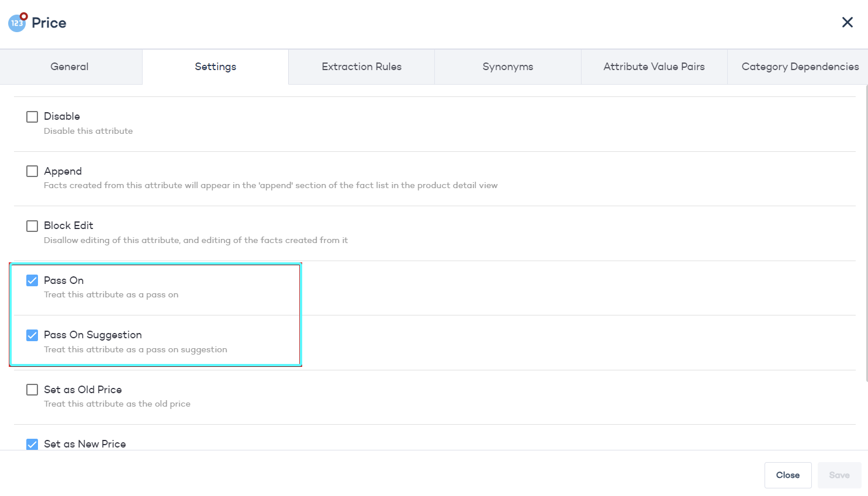Go to the Synonyms tab
Image resolution: width=868 pixels, height=496 pixels.
[507, 67]
